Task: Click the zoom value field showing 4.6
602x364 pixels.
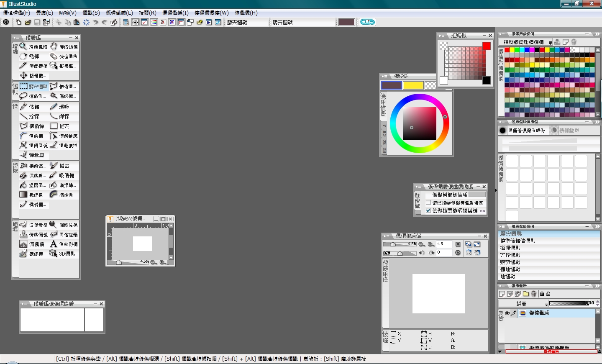Action: (x=443, y=244)
